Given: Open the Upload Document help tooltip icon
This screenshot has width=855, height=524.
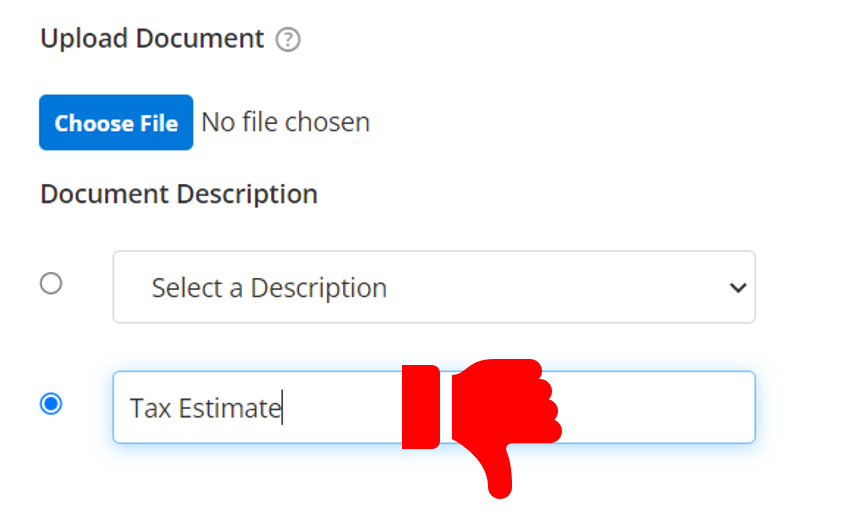Looking at the screenshot, I should point(288,40).
